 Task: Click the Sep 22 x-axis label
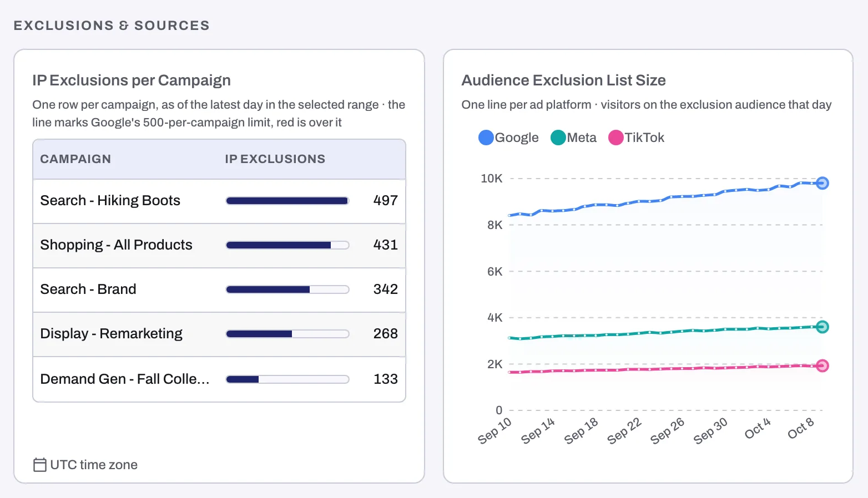pos(624,431)
